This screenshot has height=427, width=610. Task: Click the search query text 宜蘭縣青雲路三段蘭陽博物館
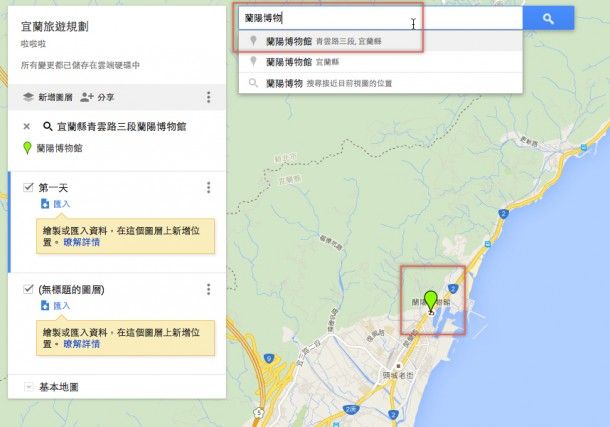(x=122, y=126)
